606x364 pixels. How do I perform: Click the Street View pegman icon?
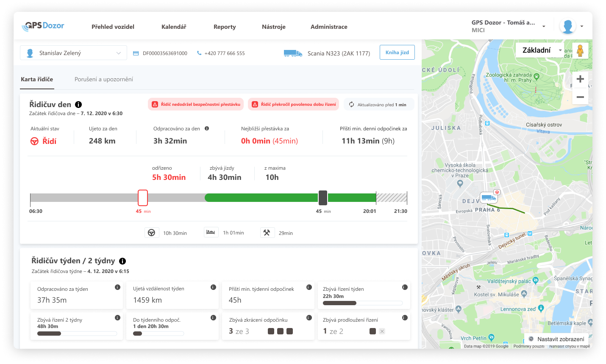pyautogui.click(x=580, y=50)
